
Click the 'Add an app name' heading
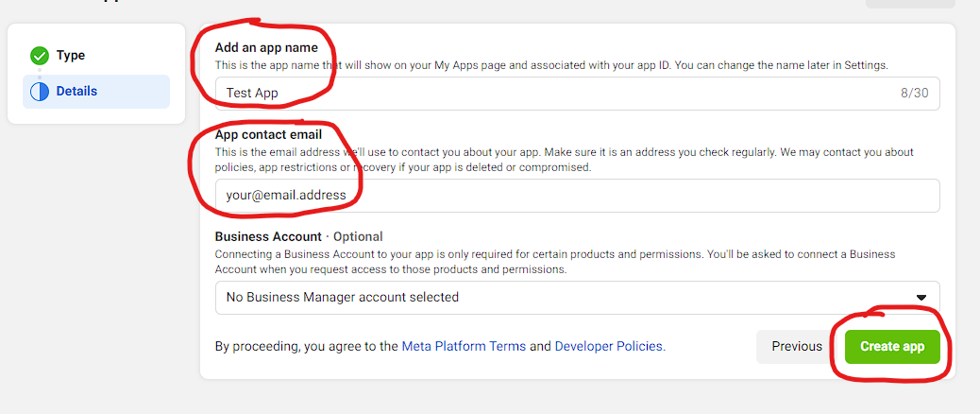(266, 47)
